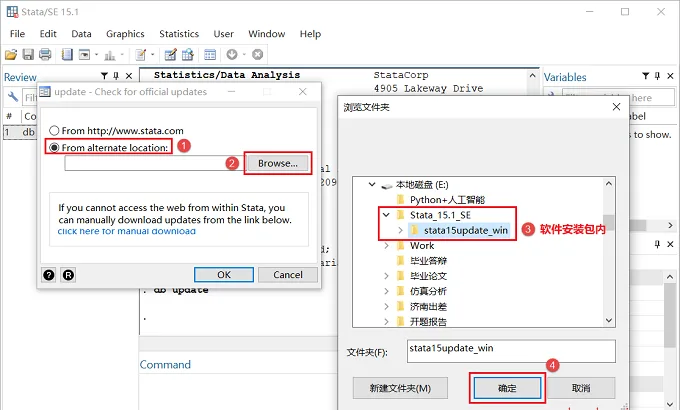Click the folder tree vertical scrollbar thumb
Viewport: 680px width, 410px height.
(609, 222)
